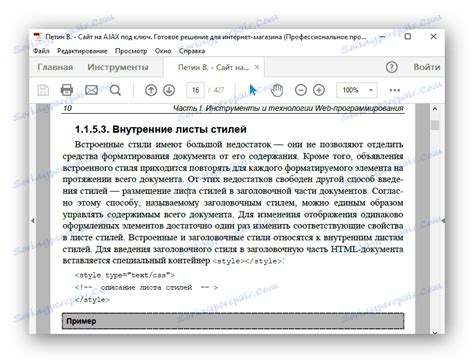Go to previous page arrow
Image resolution: width=474 pixels, height=363 pixels.
[151, 90]
